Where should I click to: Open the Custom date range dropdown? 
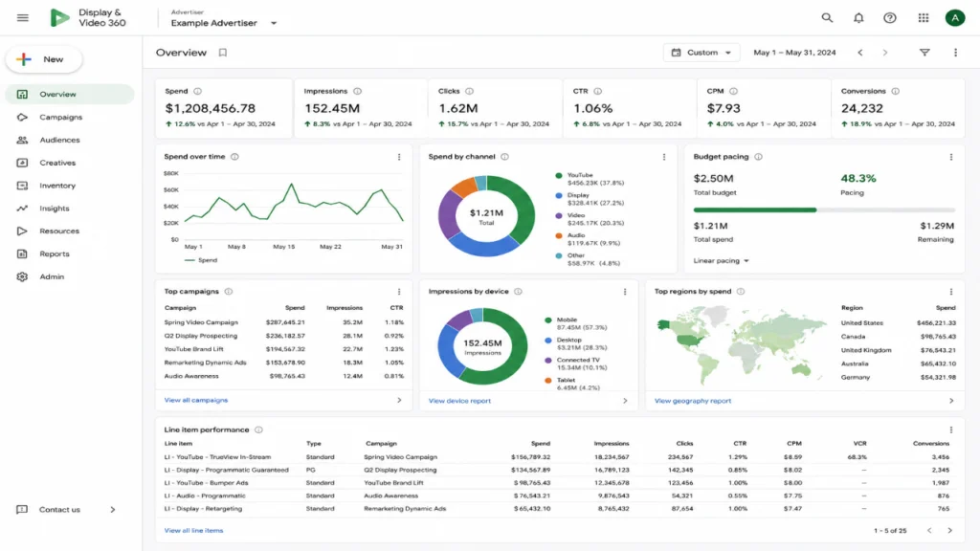pos(702,53)
